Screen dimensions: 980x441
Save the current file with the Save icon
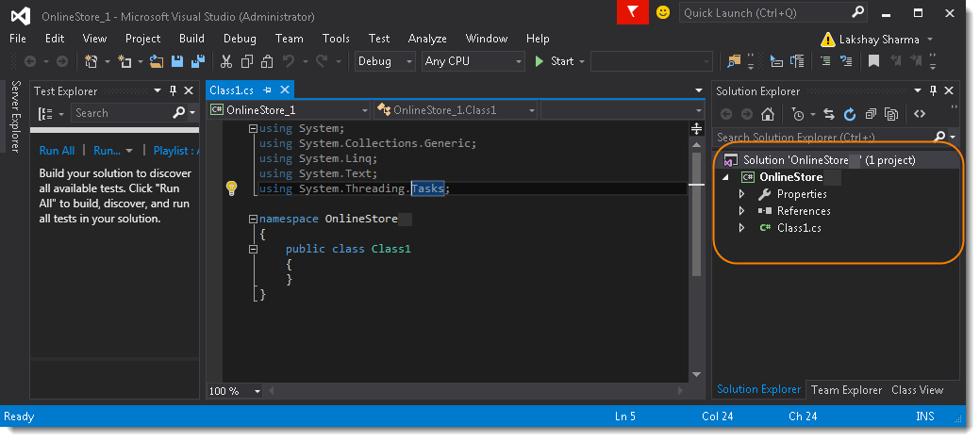(177, 61)
